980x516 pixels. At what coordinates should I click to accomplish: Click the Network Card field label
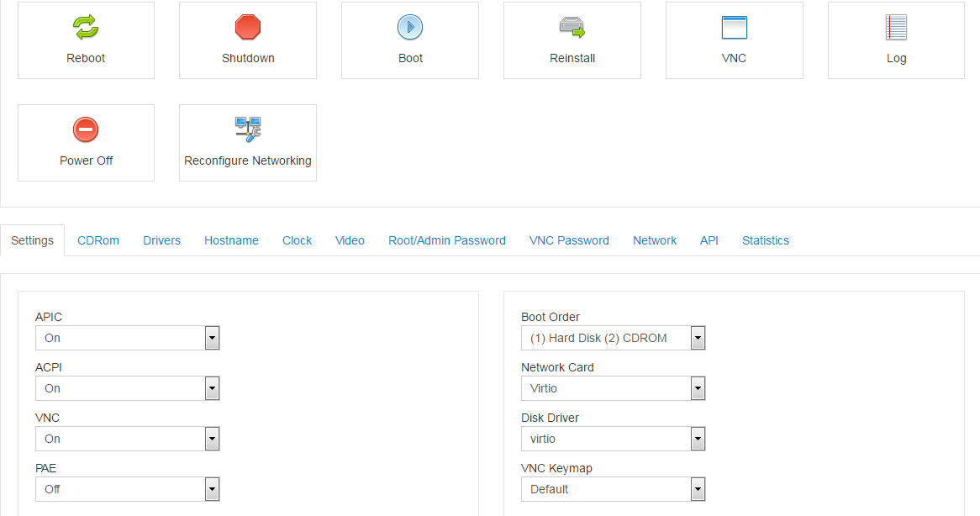click(557, 367)
